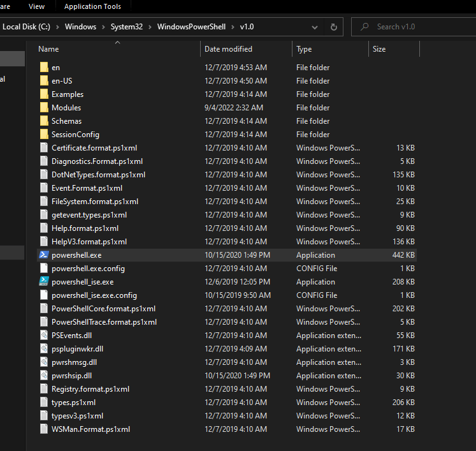Select the Diagnostics.Format.ps1xml file name
This screenshot has width=476, height=451.
coord(97,161)
